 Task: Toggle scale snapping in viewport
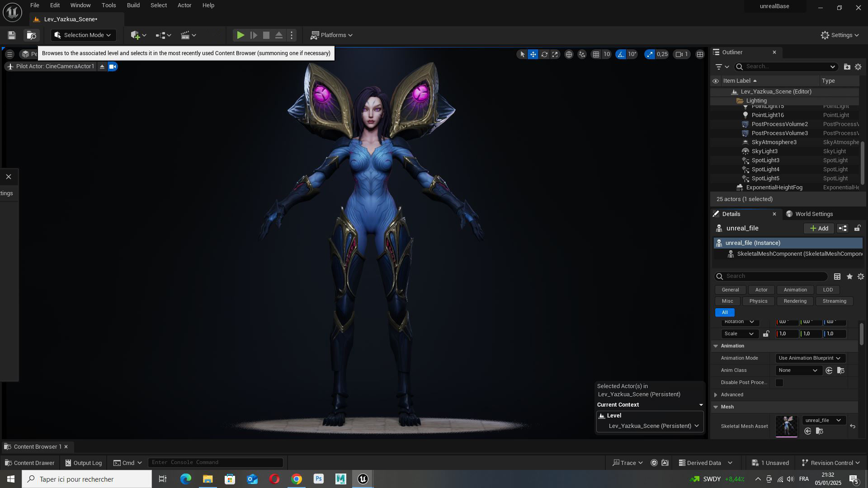[650, 54]
